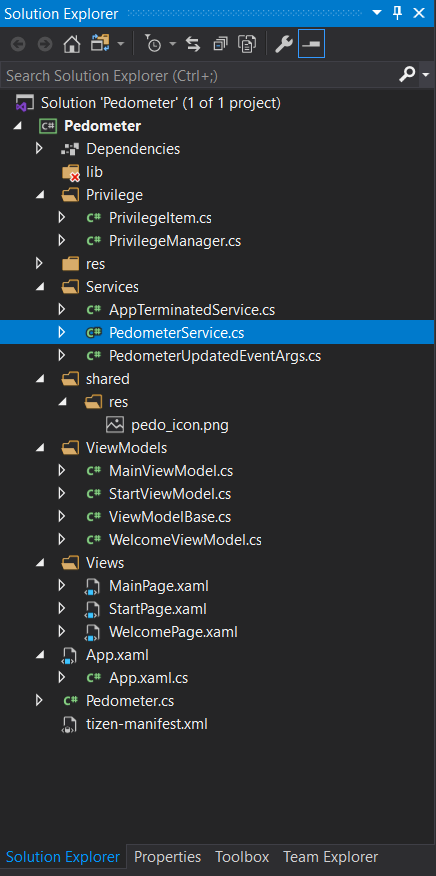This screenshot has width=436, height=876.
Task: Expand the res folder under Pedometer
Action: [x=39, y=263]
